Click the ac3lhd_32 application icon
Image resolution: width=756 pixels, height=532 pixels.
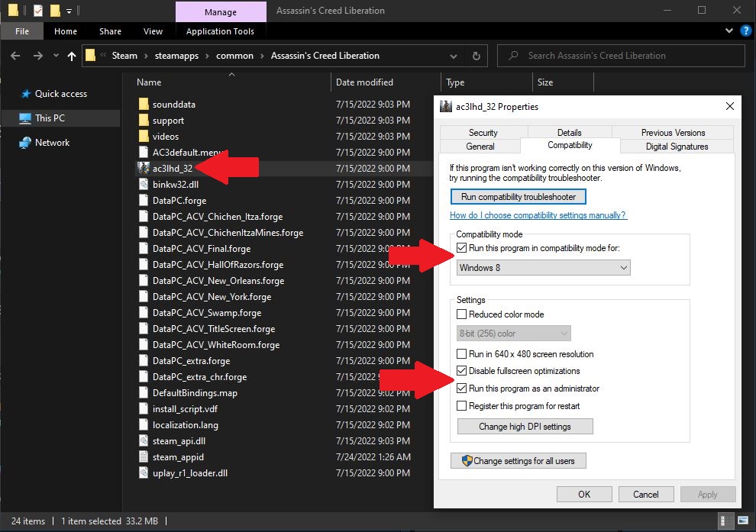144,168
